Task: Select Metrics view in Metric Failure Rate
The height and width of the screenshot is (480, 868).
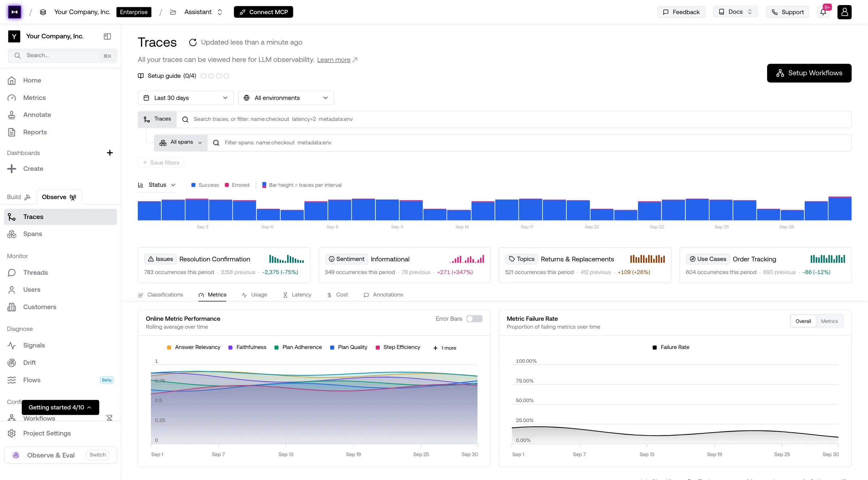Action: click(829, 321)
